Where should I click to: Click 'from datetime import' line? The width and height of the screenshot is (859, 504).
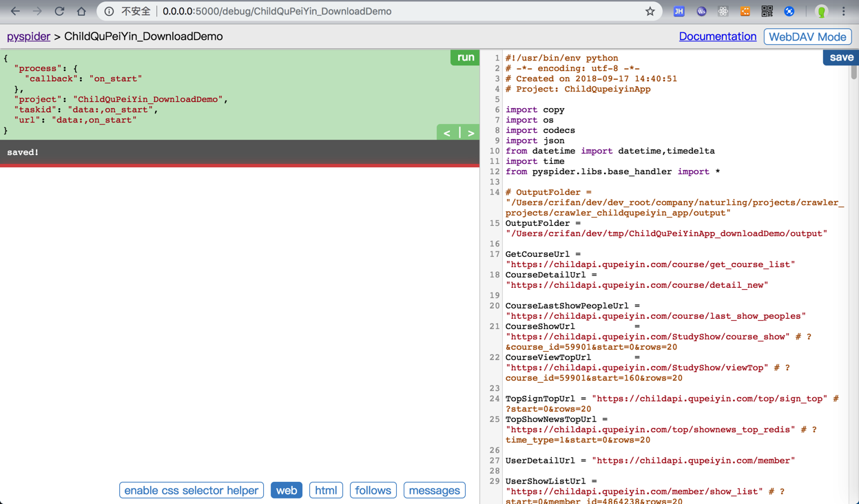[610, 151]
